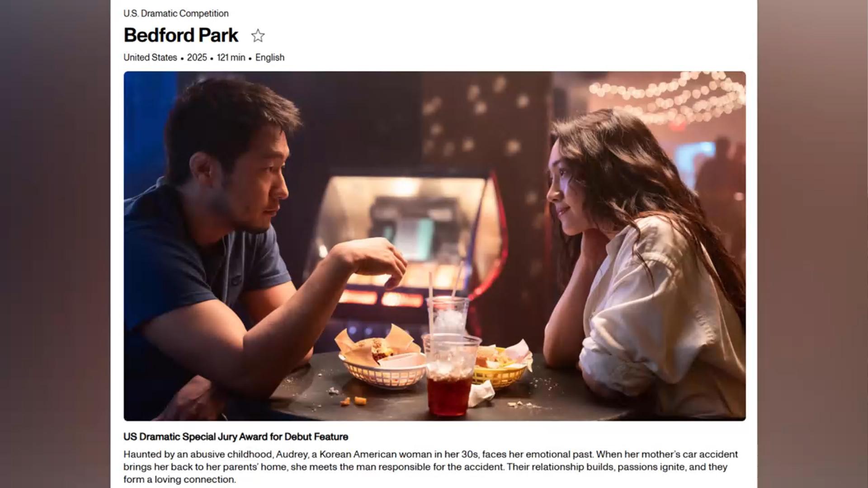The width and height of the screenshot is (868, 488).
Task: Select the English language label
Action: tap(270, 57)
